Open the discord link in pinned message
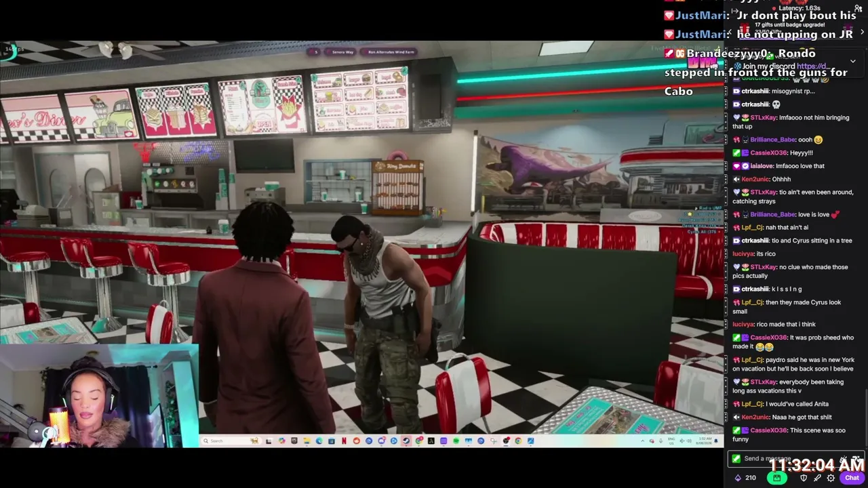 point(812,66)
